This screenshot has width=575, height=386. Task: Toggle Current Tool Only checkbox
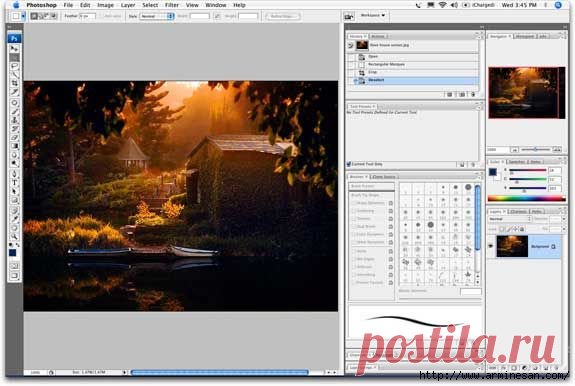click(349, 164)
